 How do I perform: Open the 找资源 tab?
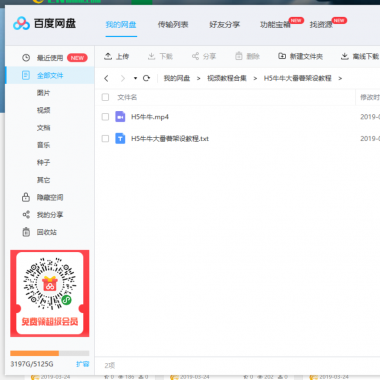pos(321,25)
